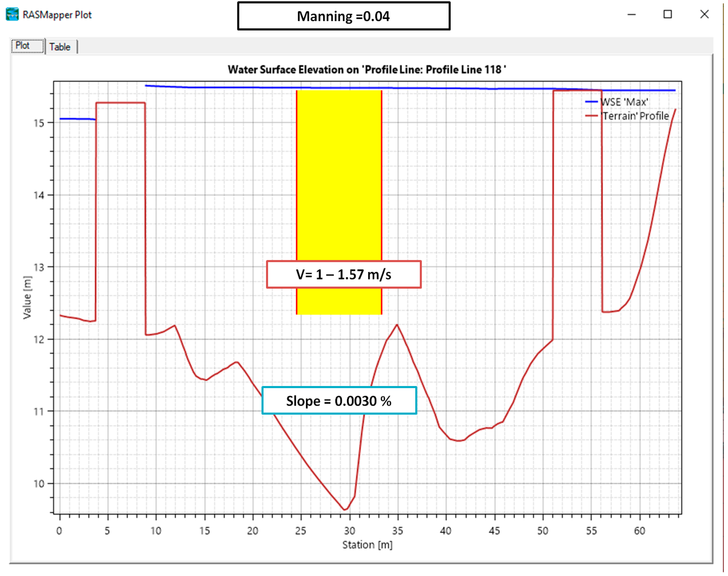Close the RASMapper Plot window
The height and width of the screenshot is (576, 728).
(x=704, y=14)
